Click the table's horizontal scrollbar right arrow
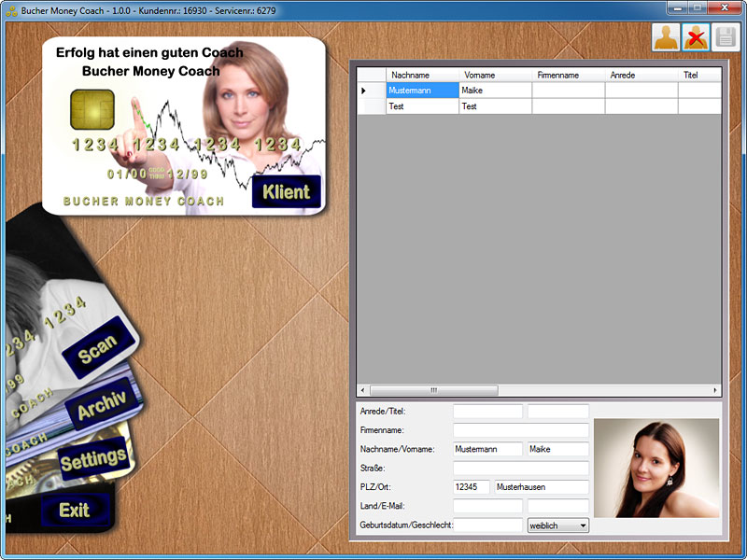The height and width of the screenshot is (560, 747). click(x=715, y=390)
